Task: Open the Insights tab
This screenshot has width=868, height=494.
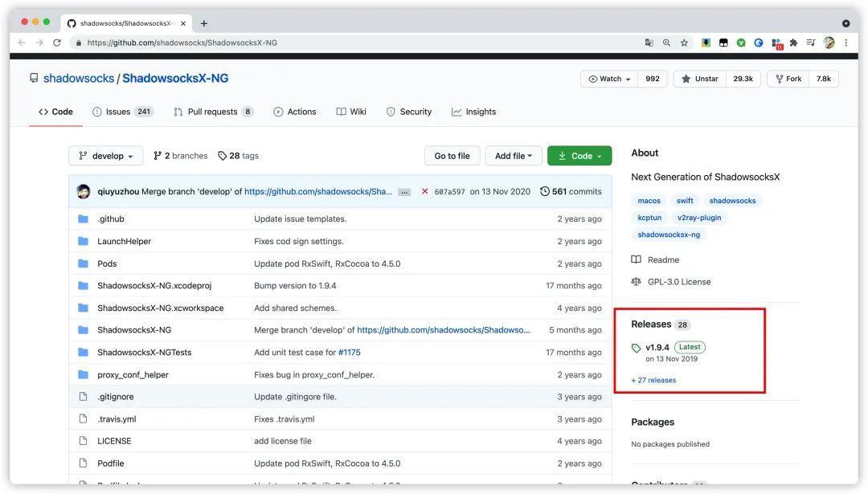Action: (473, 112)
